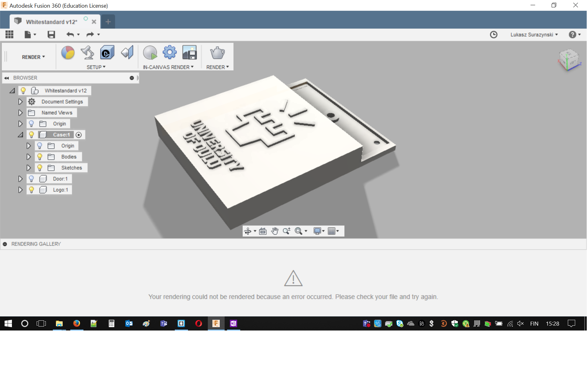The height and width of the screenshot is (366, 588).
Task: Open Outlook from the taskbar
Action: click(x=129, y=324)
